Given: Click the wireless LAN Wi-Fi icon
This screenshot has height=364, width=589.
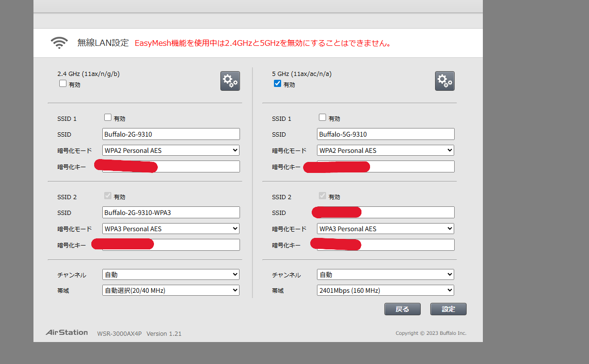Looking at the screenshot, I should click(59, 43).
